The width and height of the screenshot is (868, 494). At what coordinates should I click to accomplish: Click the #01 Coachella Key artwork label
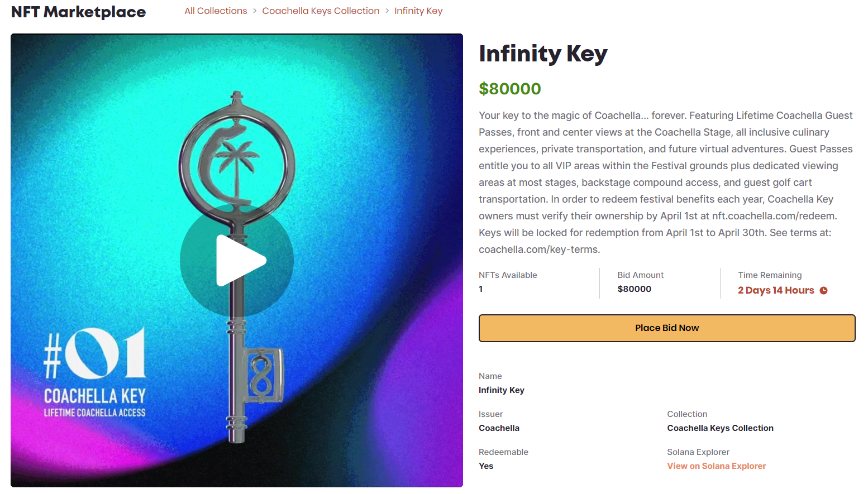click(95, 371)
